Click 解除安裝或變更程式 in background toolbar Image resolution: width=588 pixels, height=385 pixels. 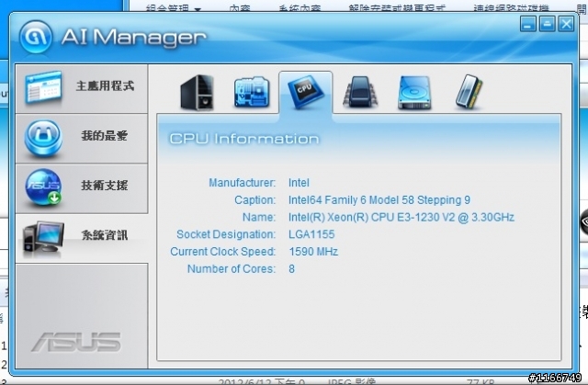tap(397, 7)
